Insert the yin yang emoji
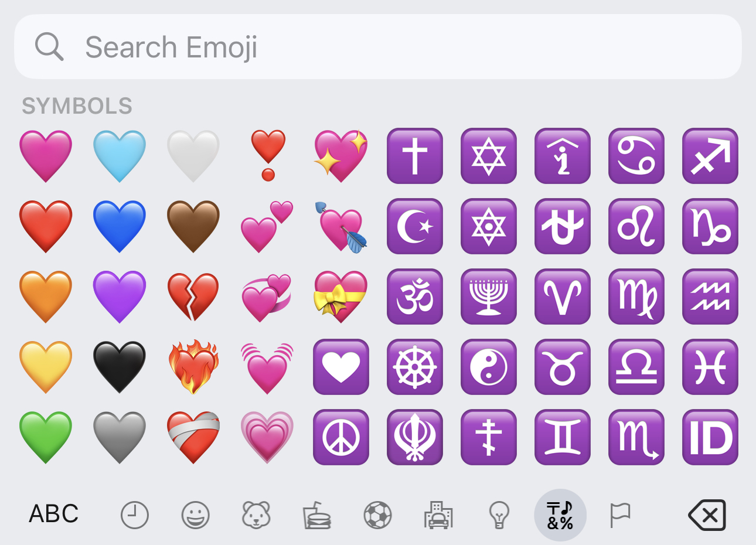 [489, 367]
